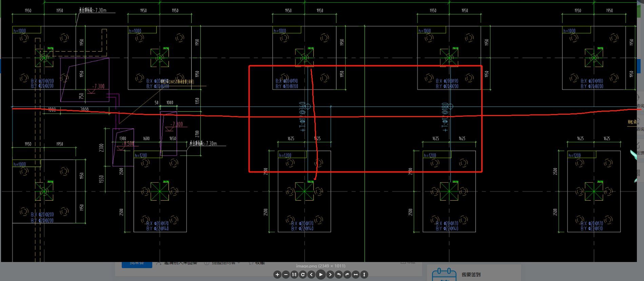This screenshot has width=644, height=281.
Task: Rotate the image counterclockwise
Action: click(x=339, y=275)
